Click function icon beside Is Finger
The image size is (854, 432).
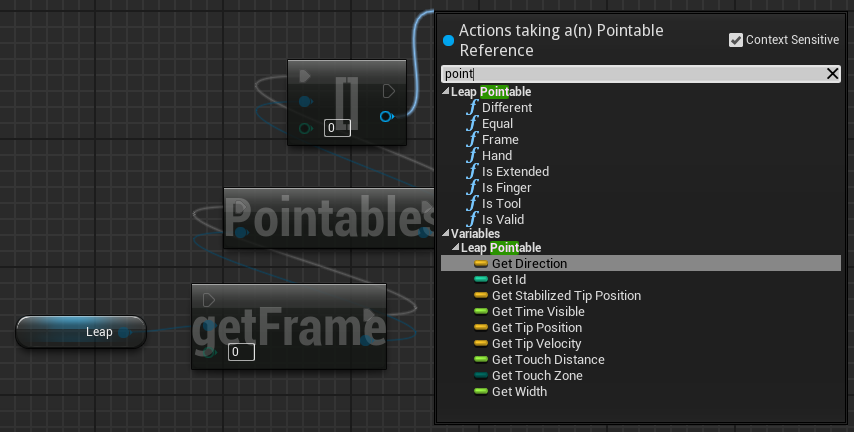click(472, 187)
